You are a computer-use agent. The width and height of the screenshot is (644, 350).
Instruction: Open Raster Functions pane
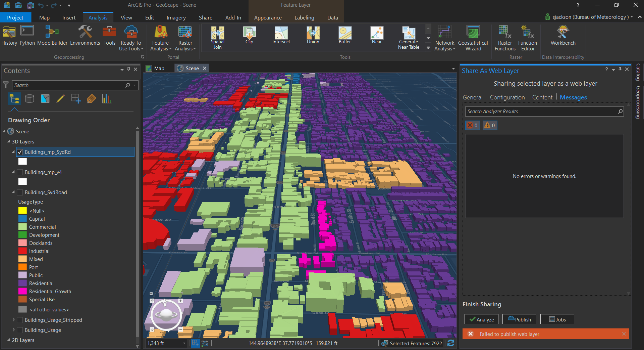(x=505, y=38)
